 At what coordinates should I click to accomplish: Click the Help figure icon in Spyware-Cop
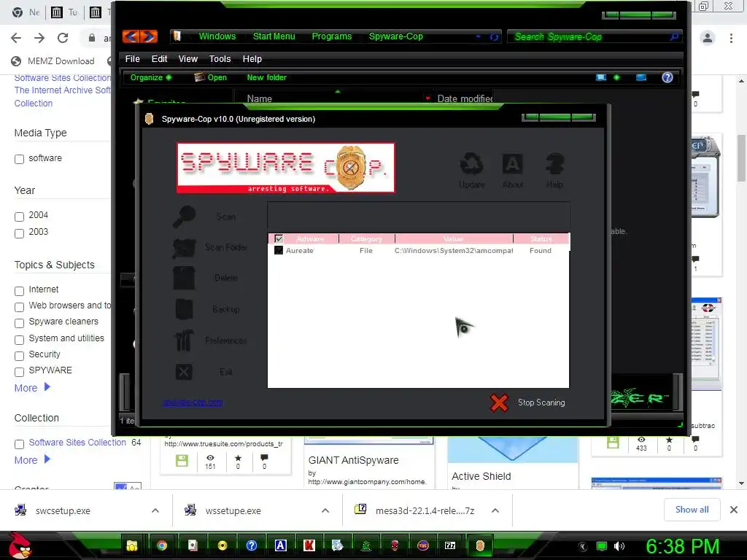555,164
